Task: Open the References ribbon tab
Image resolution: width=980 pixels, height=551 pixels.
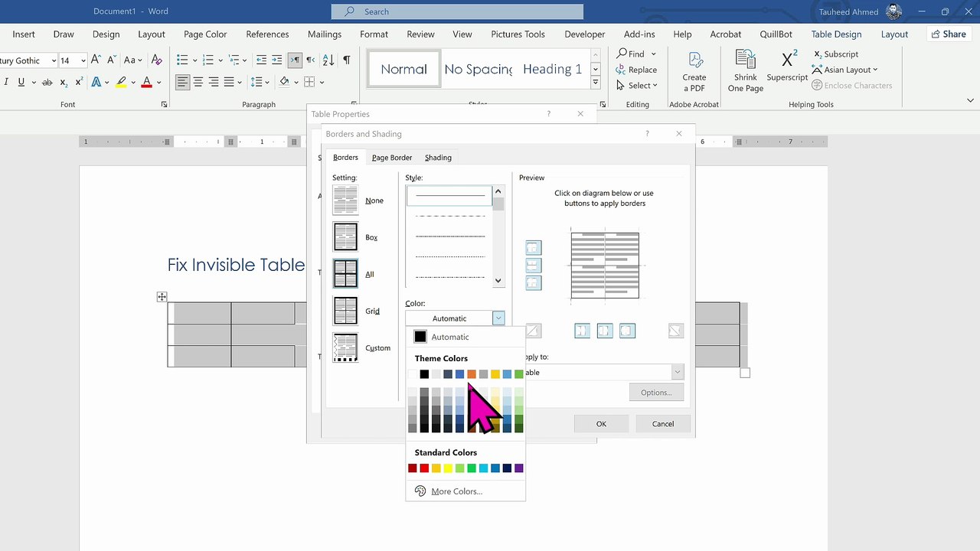Action: (267, 34)
